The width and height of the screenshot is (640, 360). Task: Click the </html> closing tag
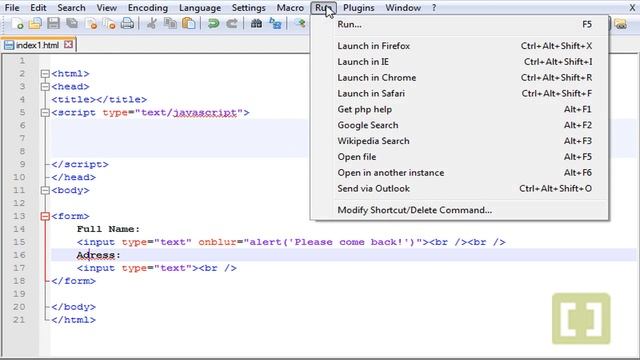tap(73, 320)
